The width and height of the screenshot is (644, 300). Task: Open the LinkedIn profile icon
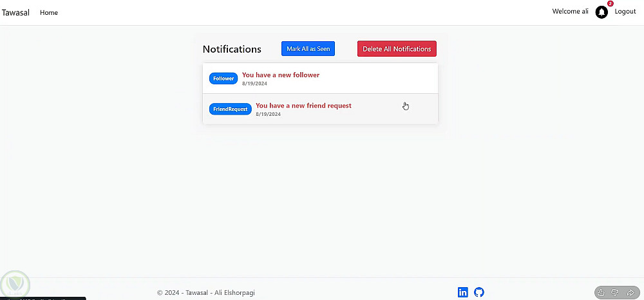pyautogui.click(x=463, y=292)
